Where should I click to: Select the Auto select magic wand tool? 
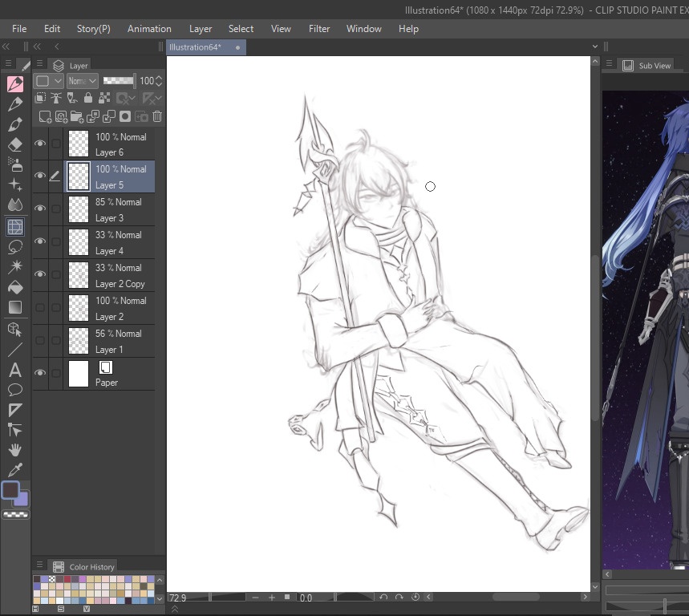point(15,267)
